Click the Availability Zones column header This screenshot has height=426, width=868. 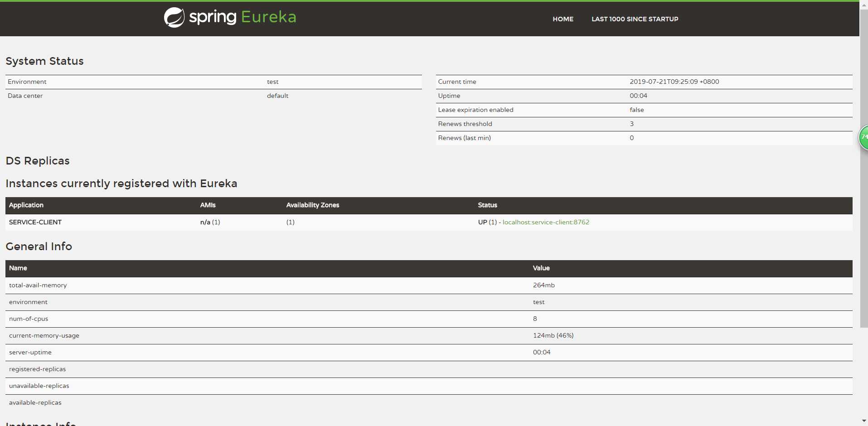313,205
